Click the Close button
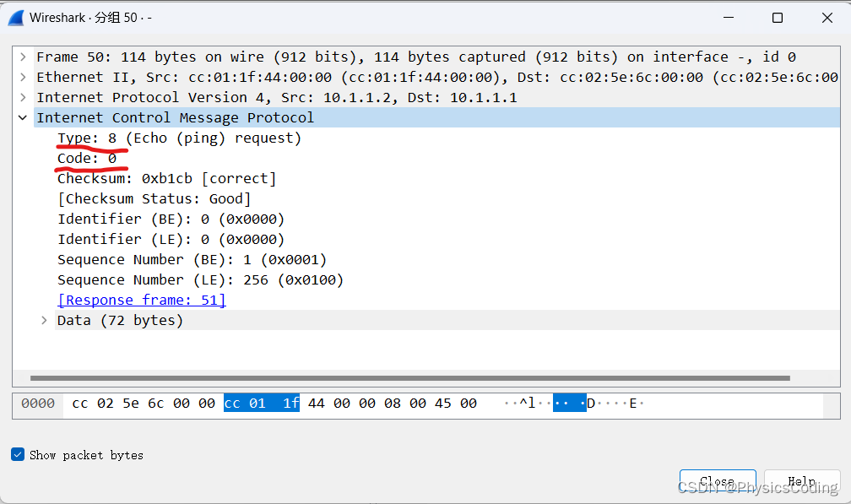Viewport: 851px width, 504px height. click(717, 481)
